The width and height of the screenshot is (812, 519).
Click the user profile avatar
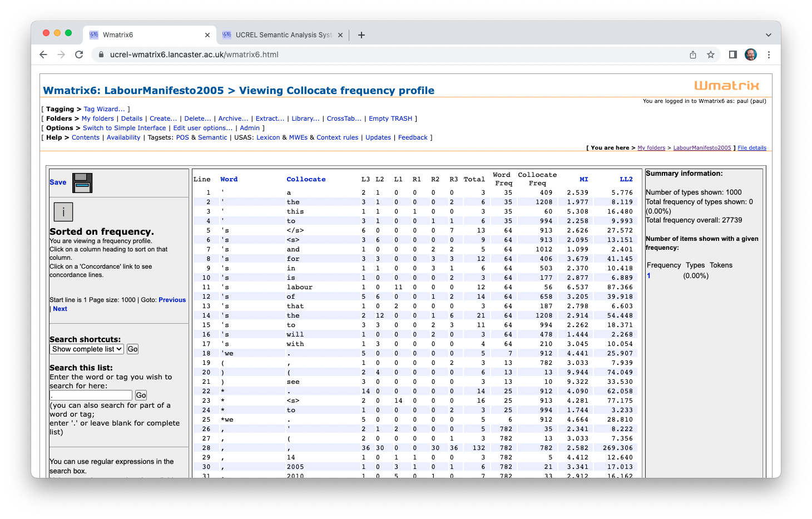click(x=750, y=55)
